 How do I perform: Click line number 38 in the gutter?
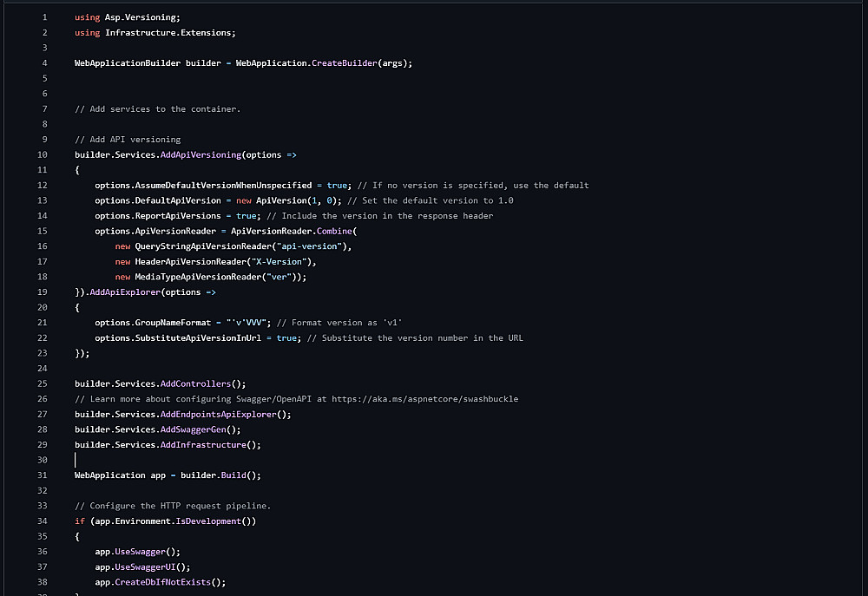coord(43,581)
